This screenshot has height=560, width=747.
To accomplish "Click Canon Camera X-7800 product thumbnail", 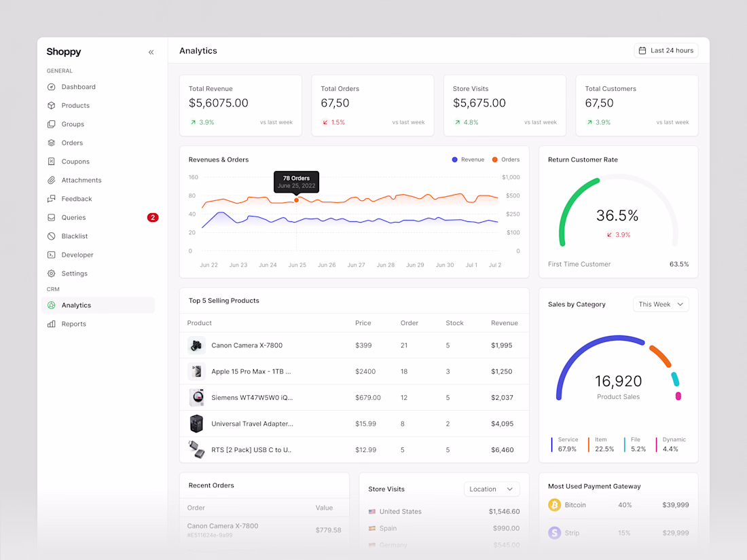I will coord(196,346).
